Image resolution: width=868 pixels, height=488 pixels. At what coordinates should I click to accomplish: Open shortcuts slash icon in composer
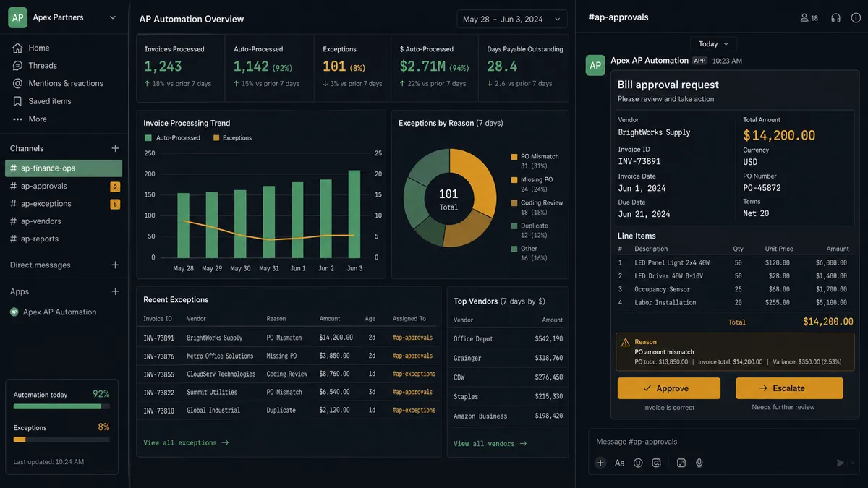click(681, 463)
